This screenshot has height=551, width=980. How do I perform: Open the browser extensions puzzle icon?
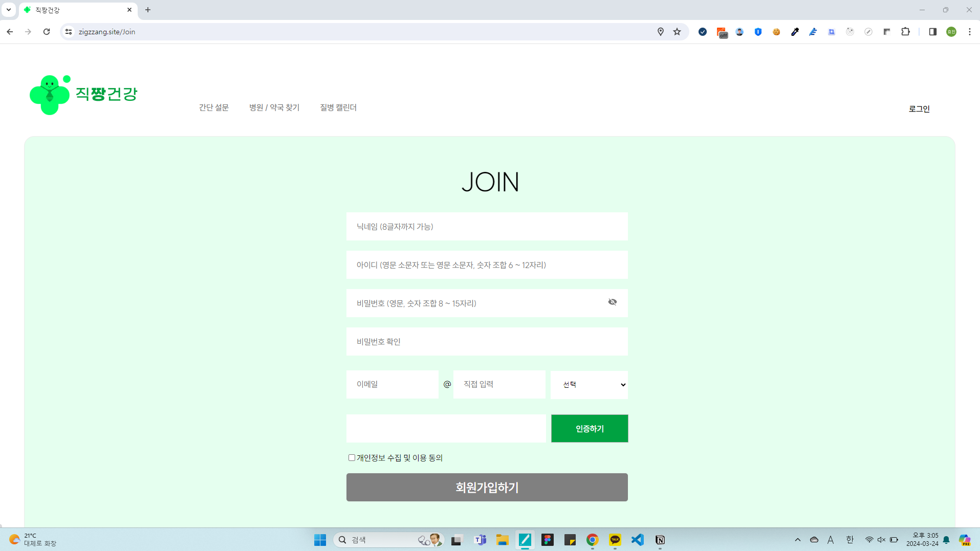coord(905,32)
